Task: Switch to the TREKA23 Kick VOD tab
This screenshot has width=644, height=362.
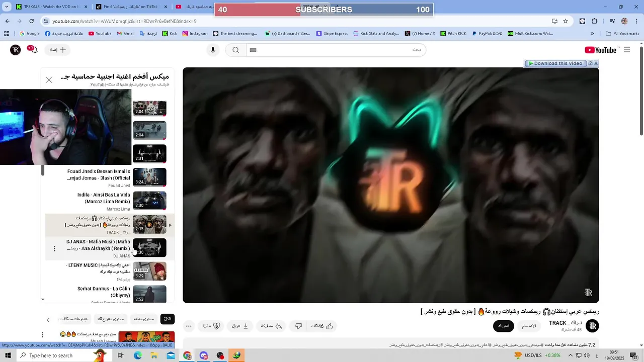Action: coord(52,7)
